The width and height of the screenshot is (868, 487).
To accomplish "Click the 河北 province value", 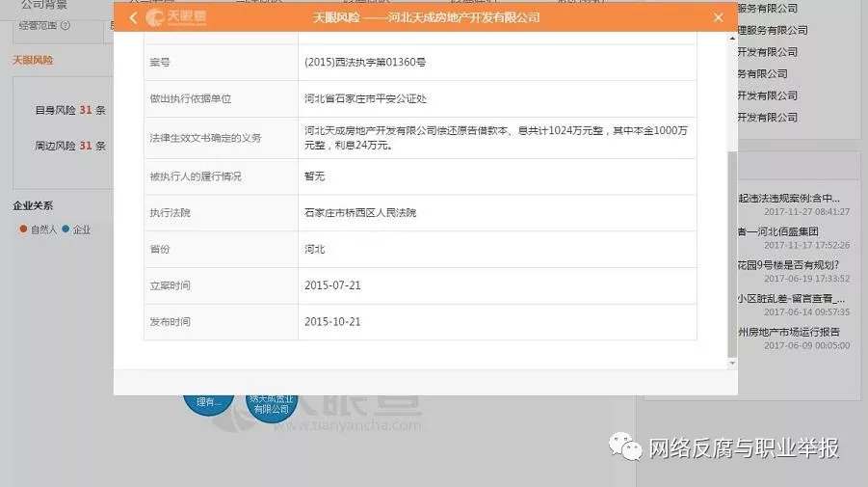I will coord(314,250).
